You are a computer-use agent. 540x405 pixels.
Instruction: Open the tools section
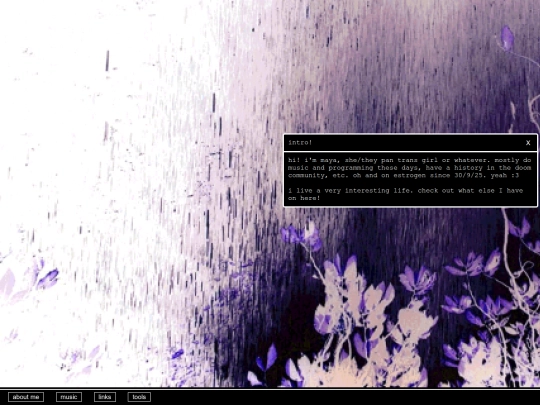click(x=139, y=397)
